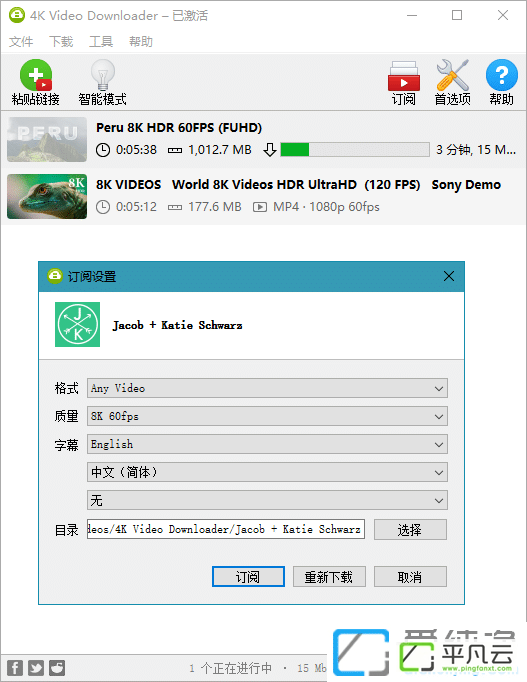Open the 帮助 (Help) menu
Screen dimensions: 527x682
point(141,42)
